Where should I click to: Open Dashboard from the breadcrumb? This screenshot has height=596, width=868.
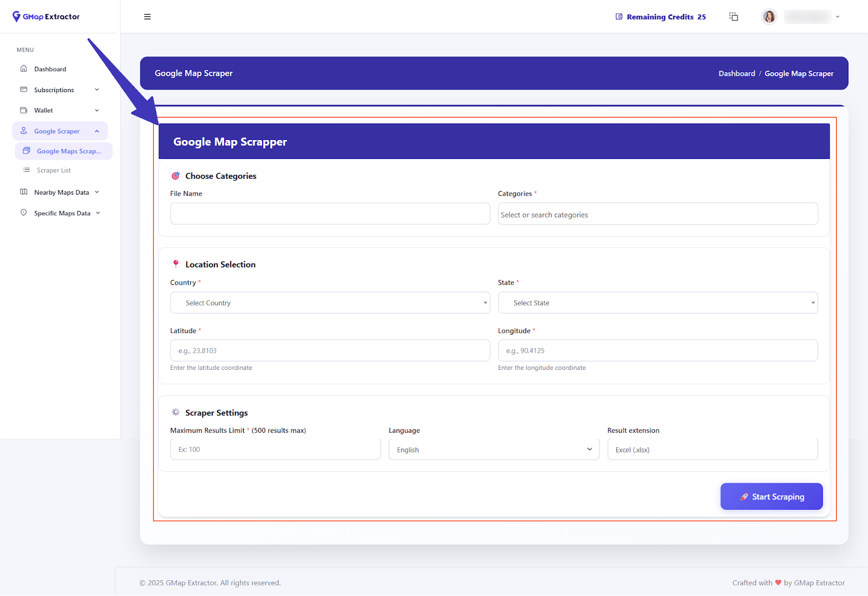click(x=737, y=73)
